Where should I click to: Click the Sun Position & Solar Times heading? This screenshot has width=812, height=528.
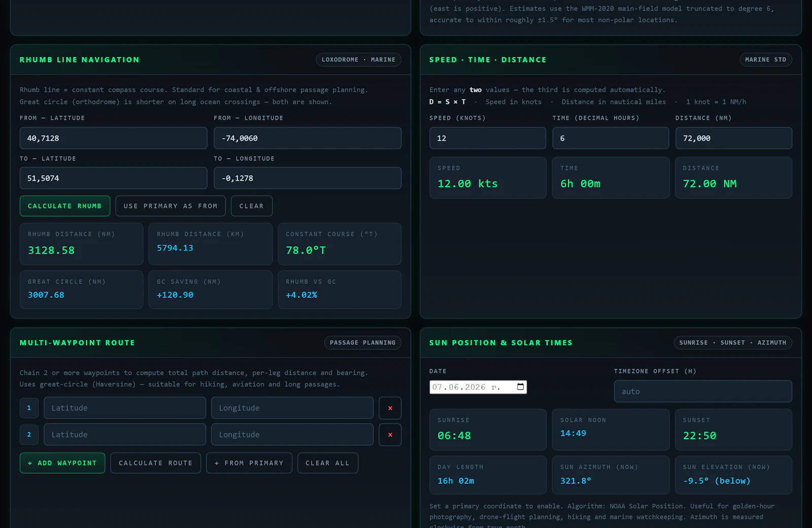click(x=501, y=343)
